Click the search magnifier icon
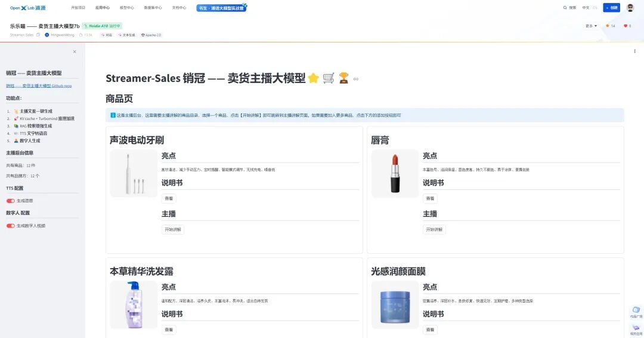 [565, 8]
